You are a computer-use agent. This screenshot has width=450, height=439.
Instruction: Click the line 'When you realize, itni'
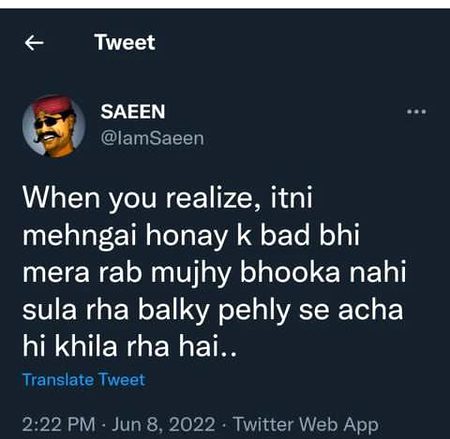[168, 198]
